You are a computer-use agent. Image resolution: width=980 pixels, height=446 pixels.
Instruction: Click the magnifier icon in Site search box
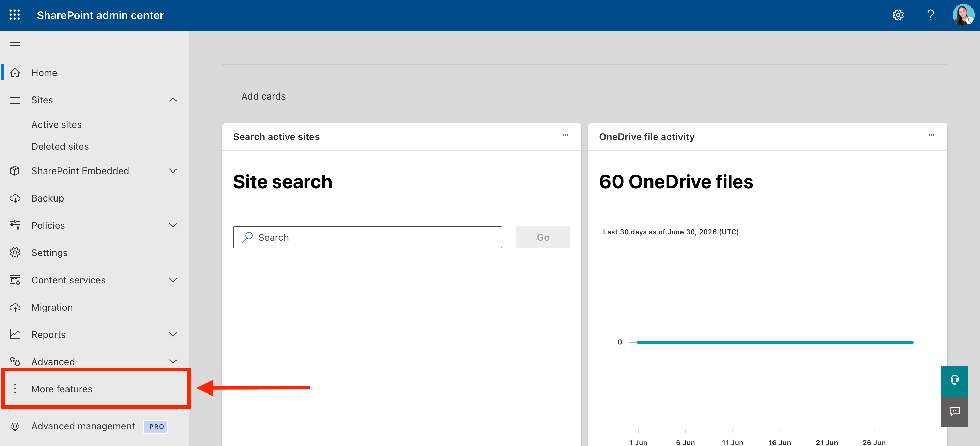[247, 237]
